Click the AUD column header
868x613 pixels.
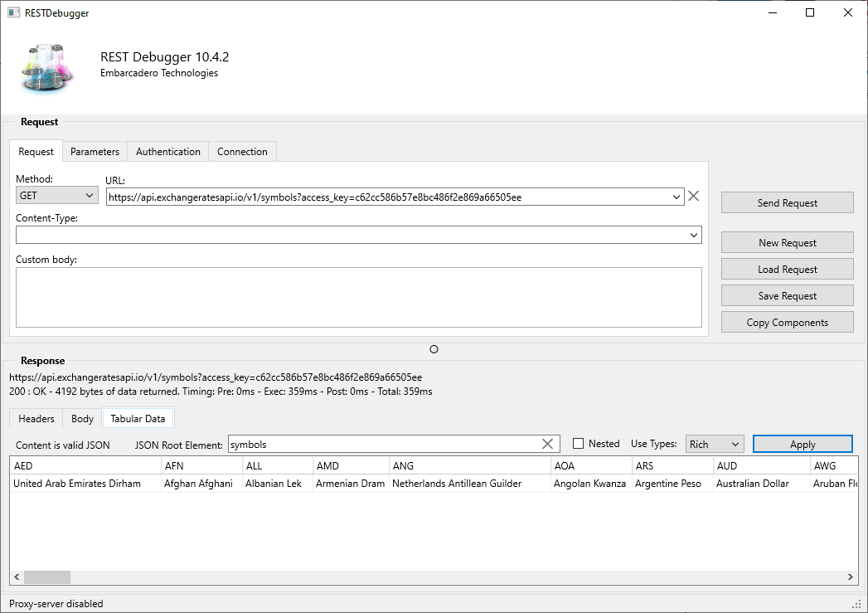point(762,465)
